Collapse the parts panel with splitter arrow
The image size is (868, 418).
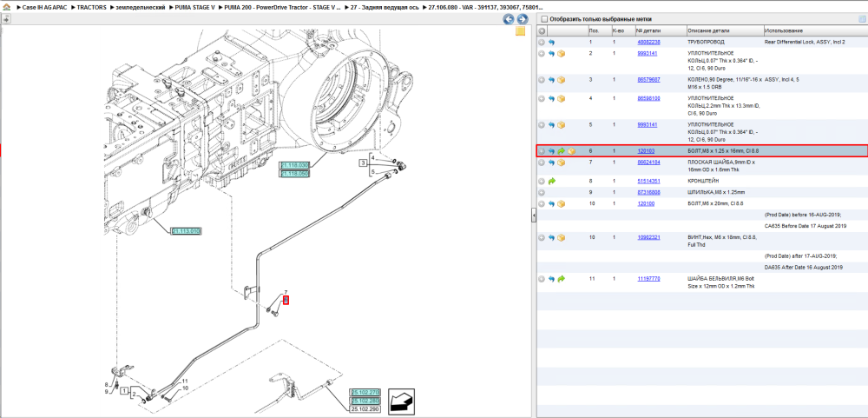534,216
